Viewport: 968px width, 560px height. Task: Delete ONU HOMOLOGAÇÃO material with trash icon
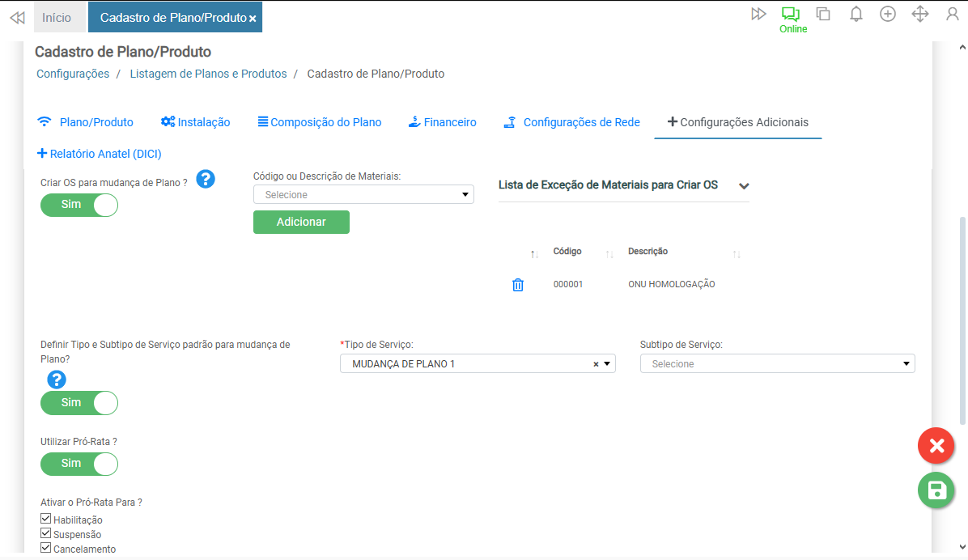pyautogui.click(x=518, y=285)
